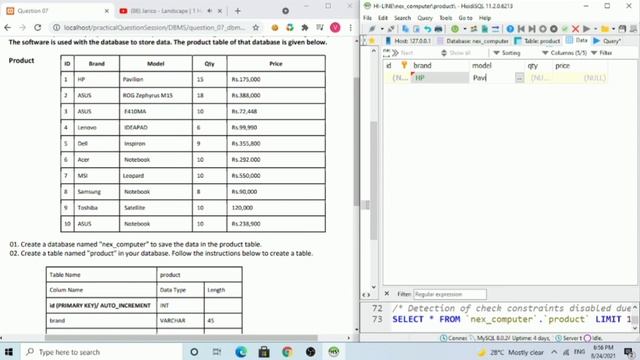640x360 pixels.
Task: Switch to the Query tab
Action: coord(607,41)
